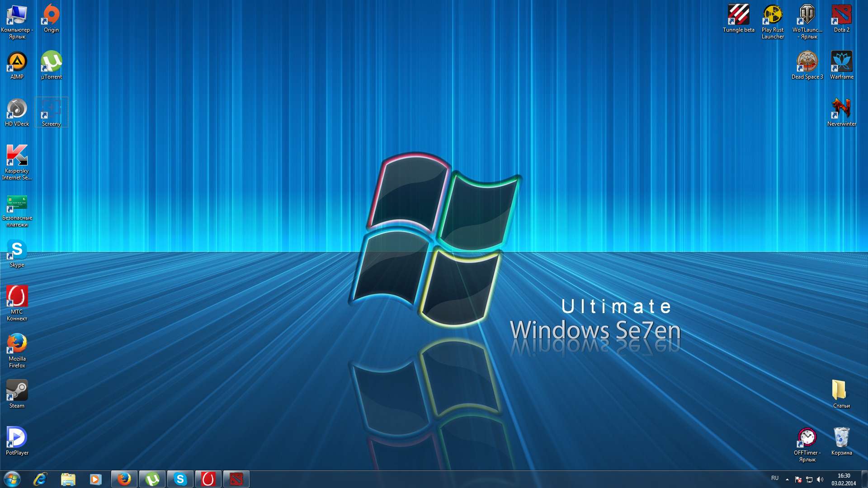
Task: Select the Dota 2 desktop icon
Action: [841, 18]
